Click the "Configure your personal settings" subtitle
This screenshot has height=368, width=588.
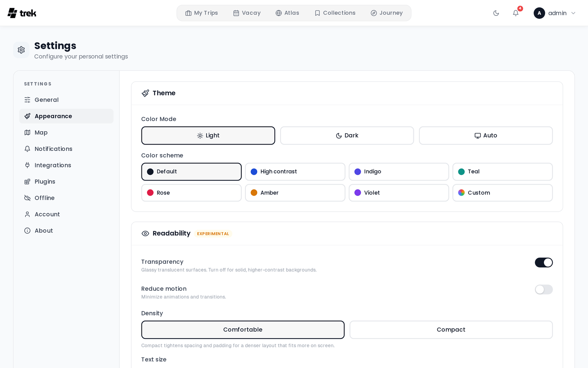81,57
